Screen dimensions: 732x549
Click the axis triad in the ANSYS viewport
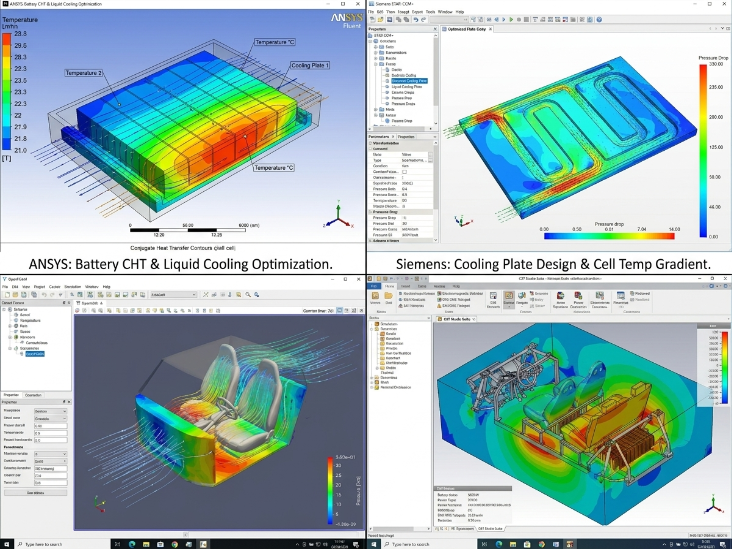point(339,215)
